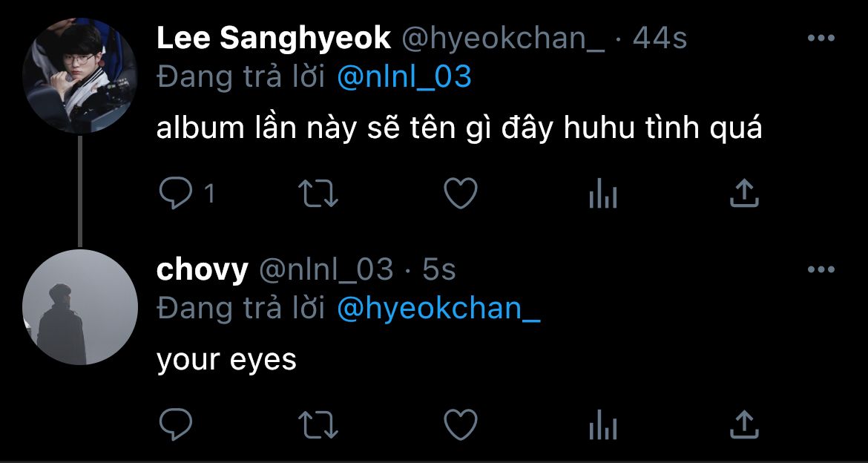Viewport: 868px width, 463px height.
Task: Retweet Lee Sanghyeok's album tweet
Action: [318, 194]
